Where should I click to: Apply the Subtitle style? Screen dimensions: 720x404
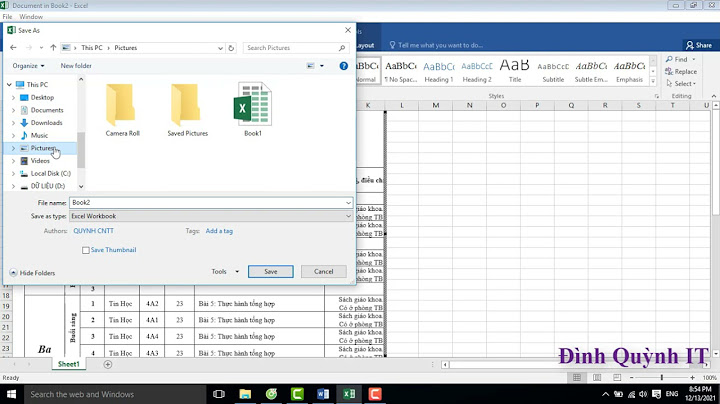[x=553, y=72]
